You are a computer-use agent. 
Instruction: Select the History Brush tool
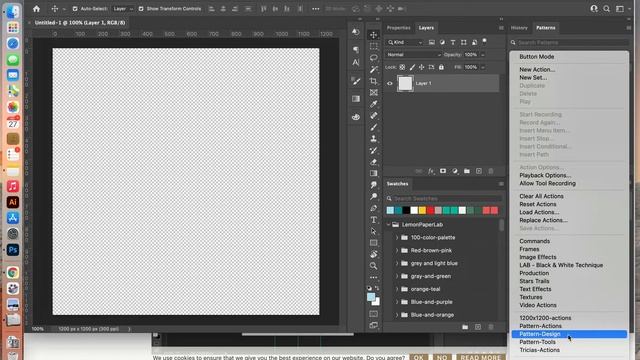pyautogui.click(x=373, y=150)
